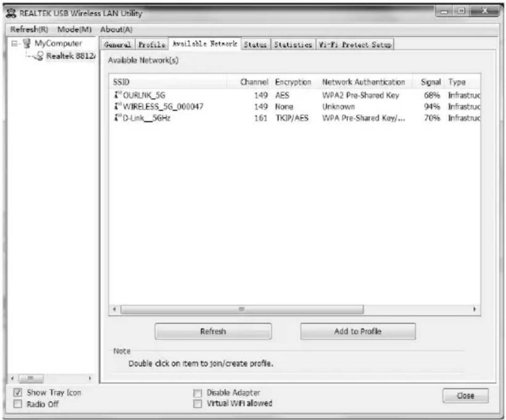Image resolution: width=506 pixels, height=420 pixels.
Task: Select the Realtek 8812 tree item
Action: click(71, 56)
